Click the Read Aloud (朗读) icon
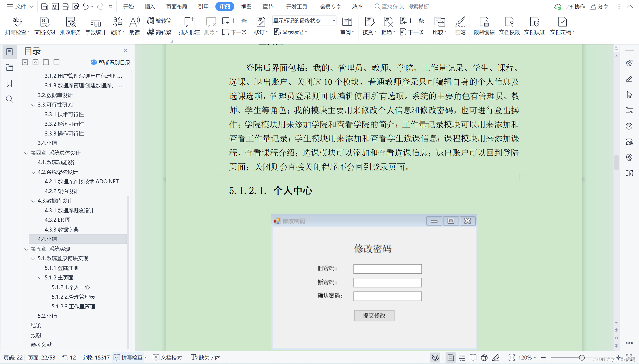The height and width of the screenshot is (364, 639). (134, 25)
